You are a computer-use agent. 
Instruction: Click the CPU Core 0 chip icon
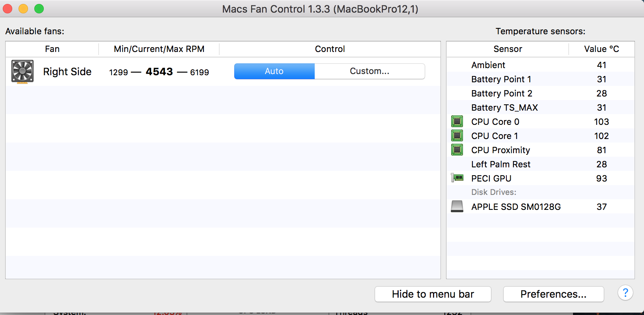tap(457, 121)
